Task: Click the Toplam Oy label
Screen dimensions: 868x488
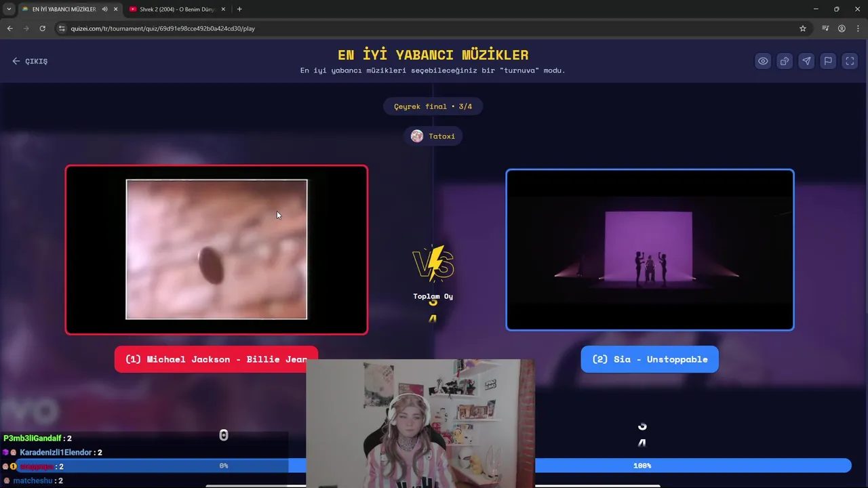Action: point(433,296)
